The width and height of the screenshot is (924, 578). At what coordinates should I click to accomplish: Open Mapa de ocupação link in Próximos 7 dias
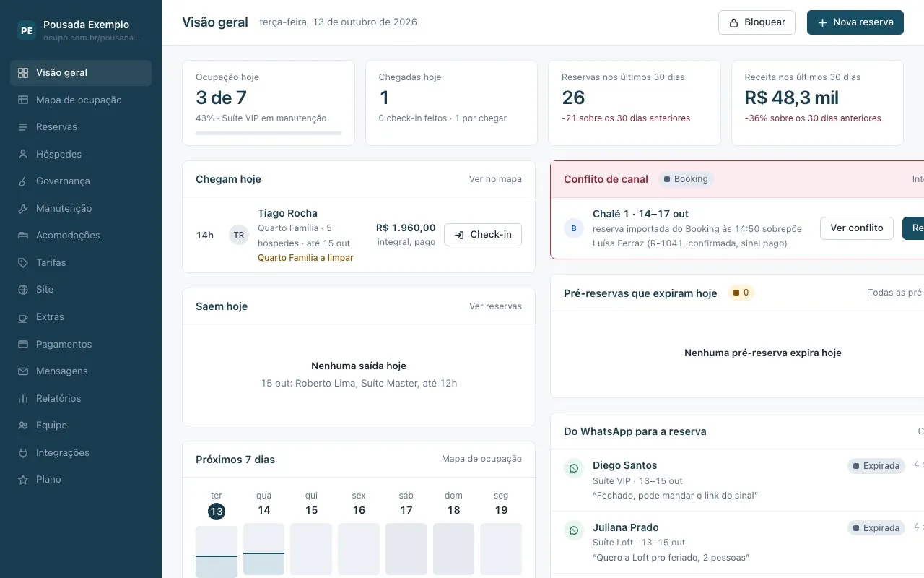[481, 459]
